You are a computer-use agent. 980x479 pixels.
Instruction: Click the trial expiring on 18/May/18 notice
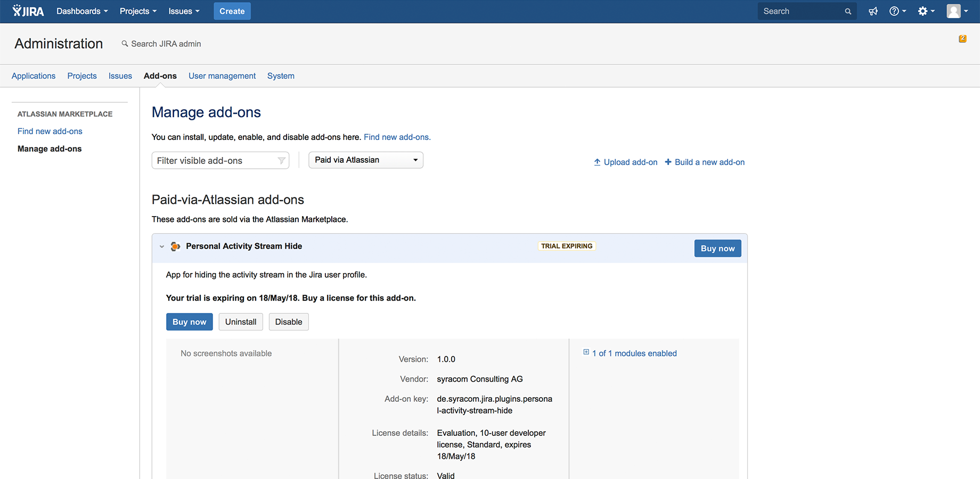pos(291,298)
